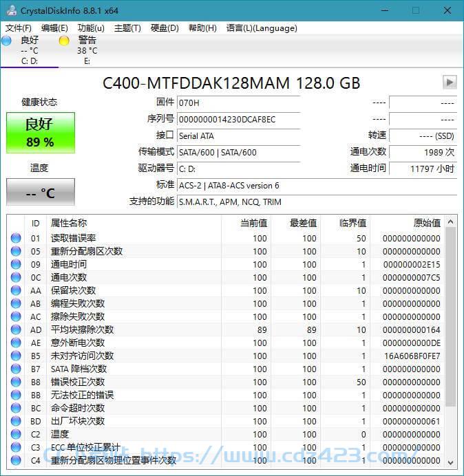Viewport: 464px width, 476px height.
Task: Click the status icon for 0C 通电次数
Action: (x=16, y=277)
